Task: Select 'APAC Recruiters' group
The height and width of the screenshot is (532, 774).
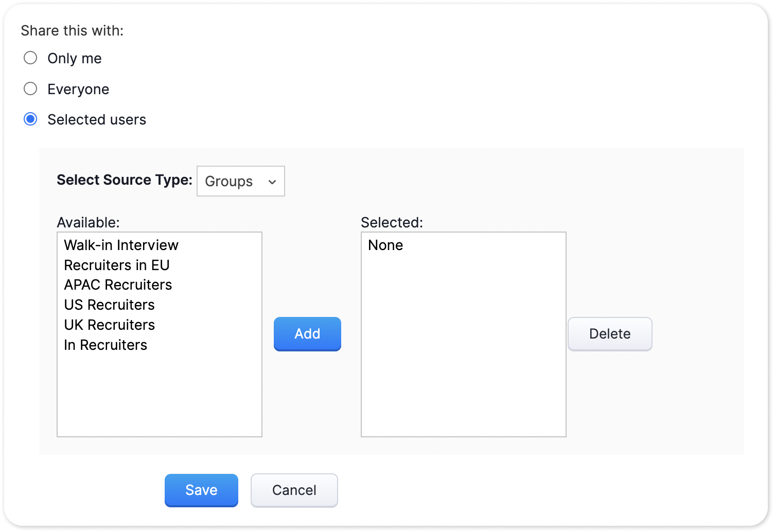Action: point(118,285)
